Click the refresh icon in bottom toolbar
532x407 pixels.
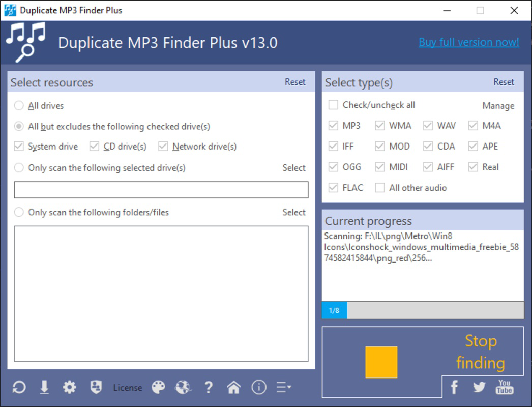tap(19, 387)
